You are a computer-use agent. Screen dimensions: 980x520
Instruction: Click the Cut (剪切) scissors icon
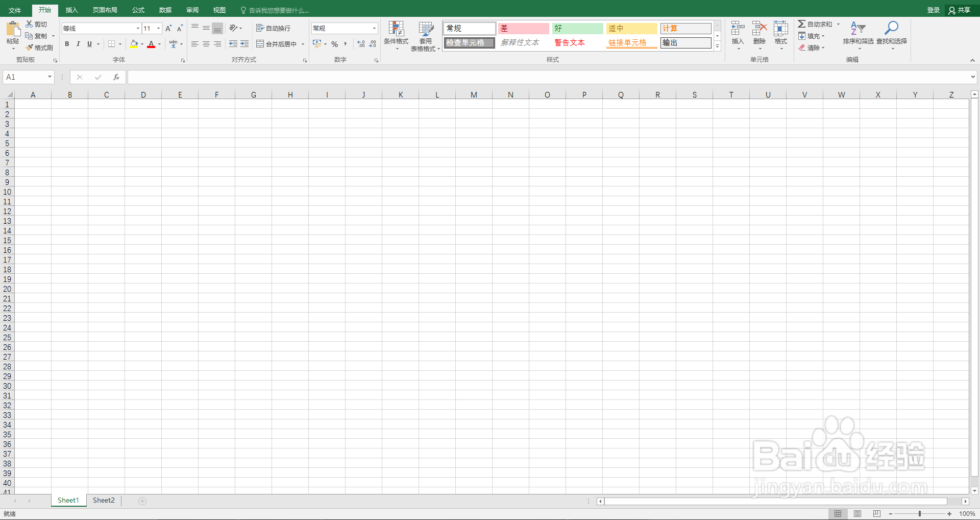[30, 24]
